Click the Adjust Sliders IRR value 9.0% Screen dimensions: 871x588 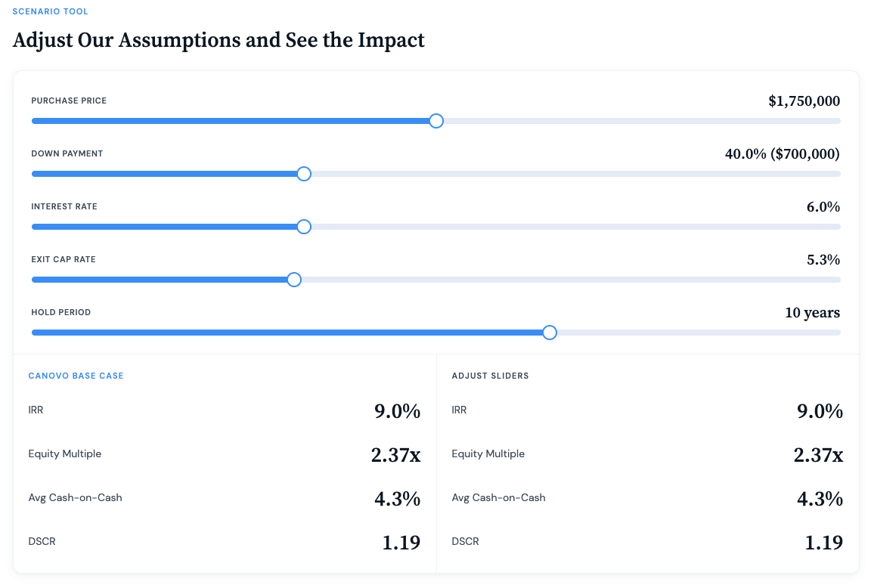click(x=820, y=411)
